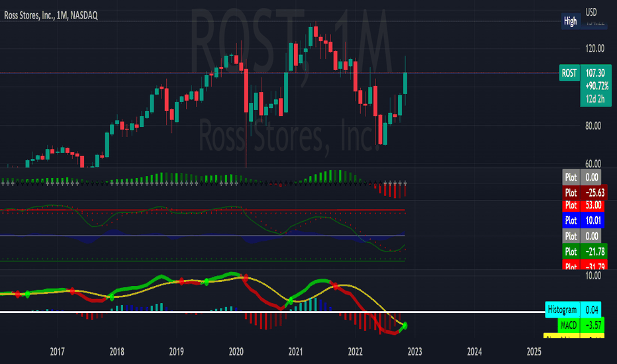The image size is (617, 364).
Task: Click the 2024 label on time axis
Action: 474,351
